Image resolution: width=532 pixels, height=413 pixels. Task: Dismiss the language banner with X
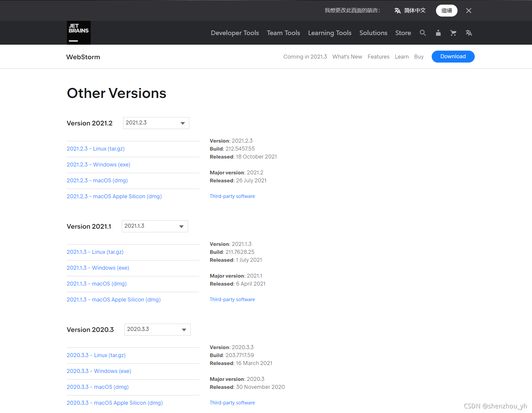(x=469, y=11)
